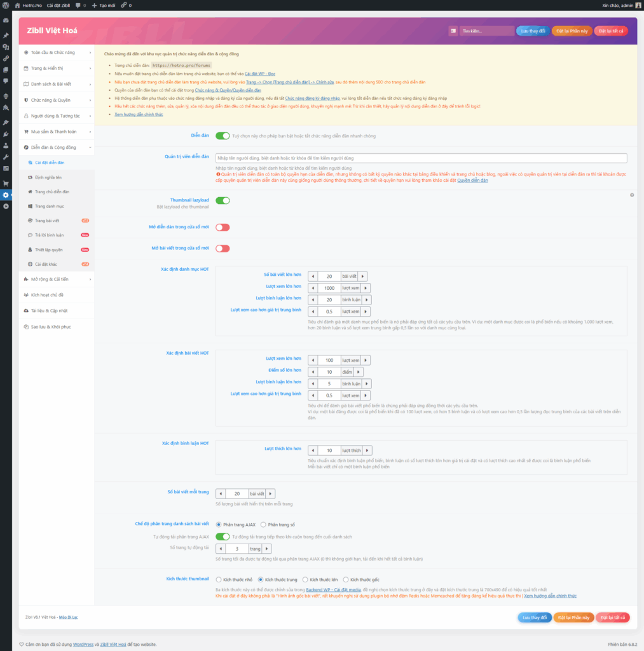Open the Thiết lập quyền submenu
Screen dimensions: 644x651
tap(57, 249)
